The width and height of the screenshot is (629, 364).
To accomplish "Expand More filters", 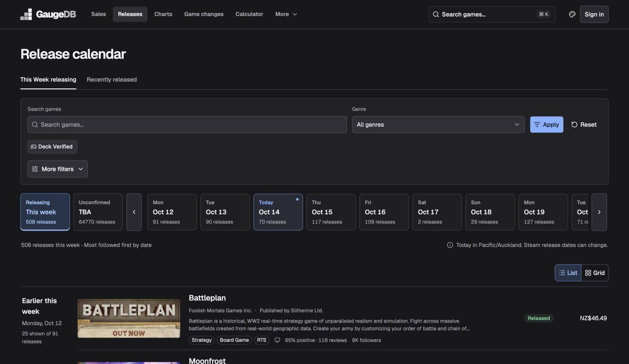I will click(x=58, y=169).
